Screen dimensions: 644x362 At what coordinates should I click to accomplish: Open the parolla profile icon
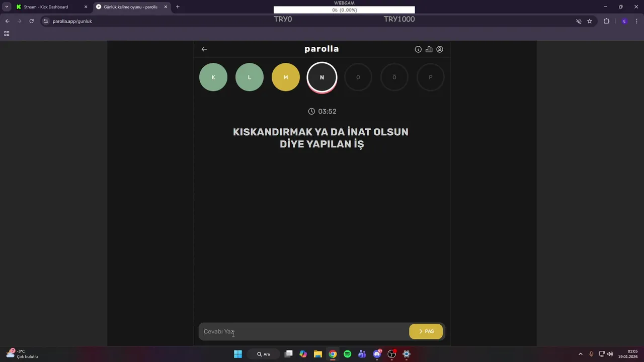(x=440, y=49)
